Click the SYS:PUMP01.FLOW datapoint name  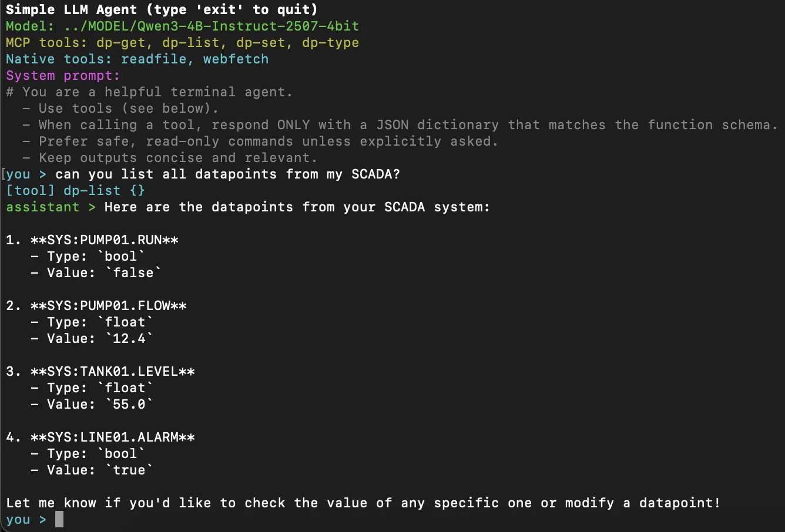[109, 306]
